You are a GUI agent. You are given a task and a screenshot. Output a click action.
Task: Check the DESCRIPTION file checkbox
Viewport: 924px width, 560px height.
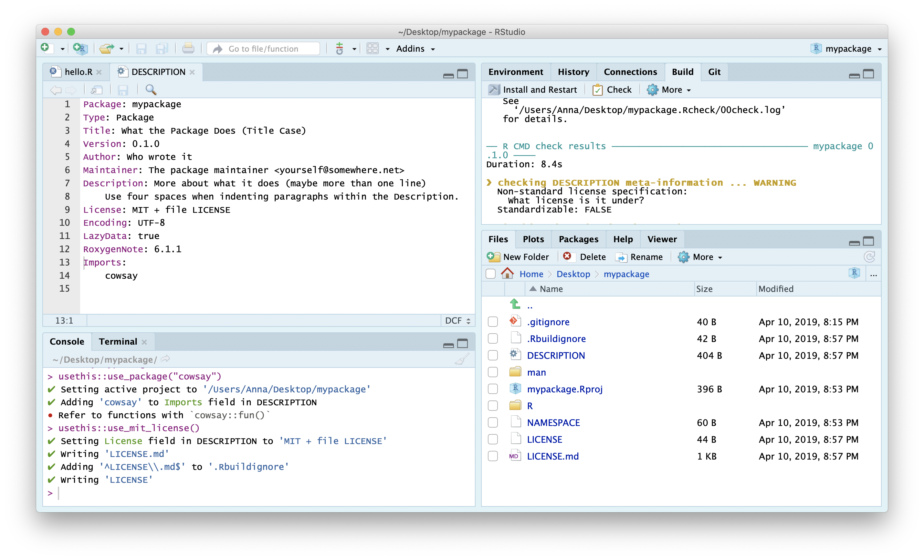[493, 355]
